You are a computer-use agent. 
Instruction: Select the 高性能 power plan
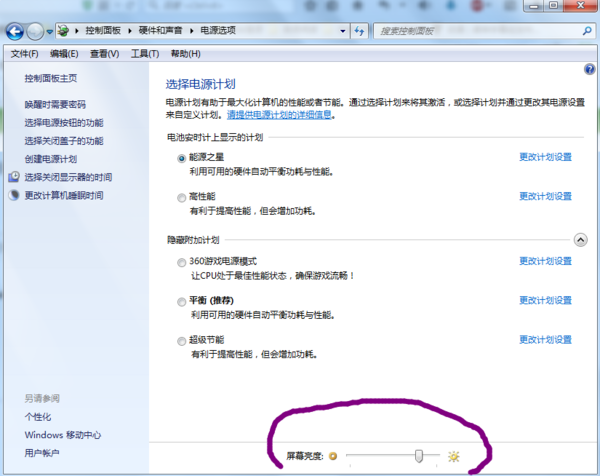coord(181,197)
